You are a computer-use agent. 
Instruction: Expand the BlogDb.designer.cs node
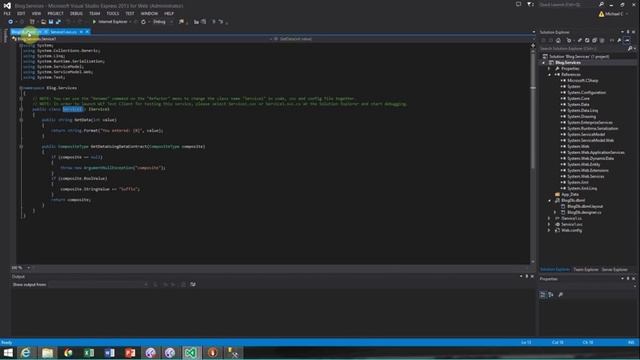tap(555, 213)
